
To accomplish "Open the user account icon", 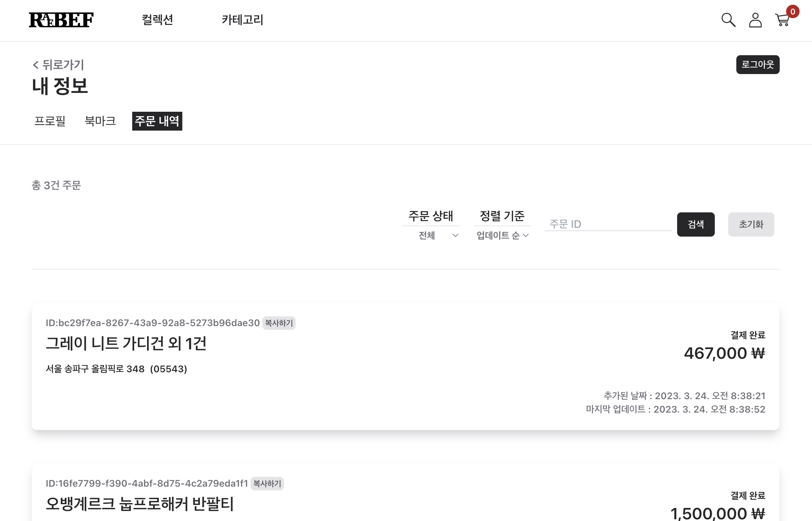I will tap(755, 20).
